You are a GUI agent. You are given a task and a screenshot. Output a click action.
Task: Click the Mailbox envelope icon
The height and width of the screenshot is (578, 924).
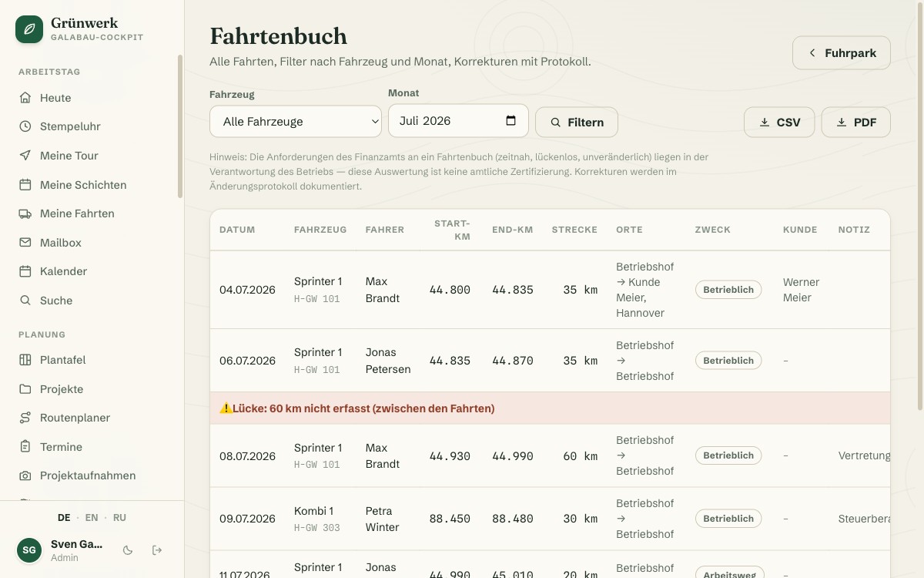[25, 243]
